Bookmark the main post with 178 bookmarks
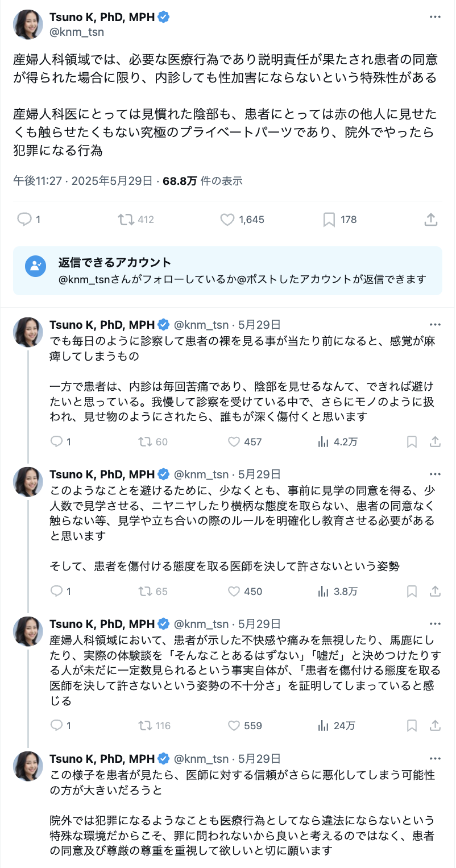This screenshot has height=868, width=456. pyautogui.click(x=329, y=219)
